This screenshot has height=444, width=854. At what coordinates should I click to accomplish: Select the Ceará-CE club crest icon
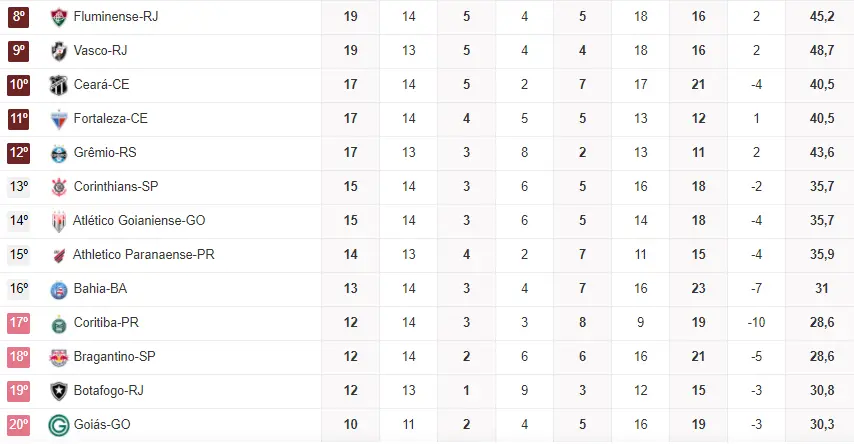pos(58,85)
